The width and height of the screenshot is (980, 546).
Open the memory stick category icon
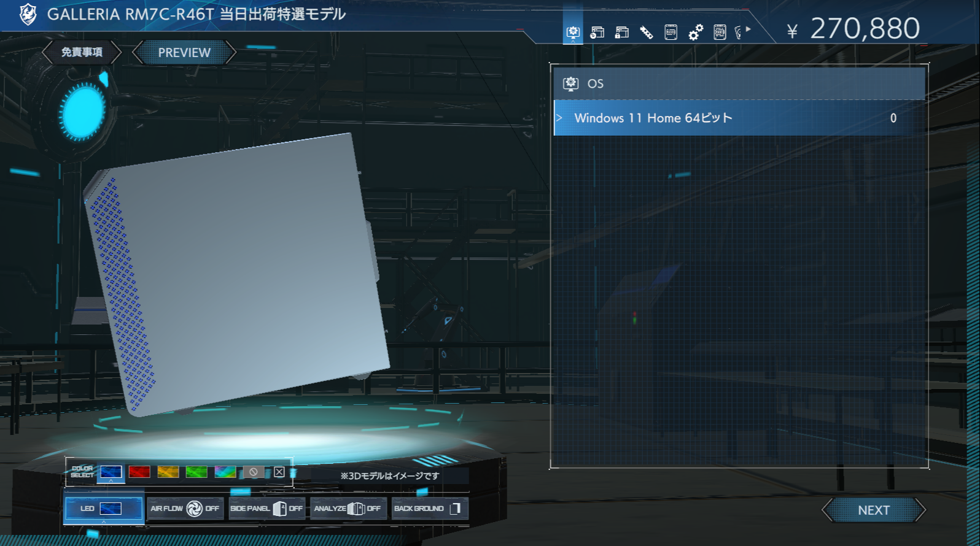click(x=646, y=32)
